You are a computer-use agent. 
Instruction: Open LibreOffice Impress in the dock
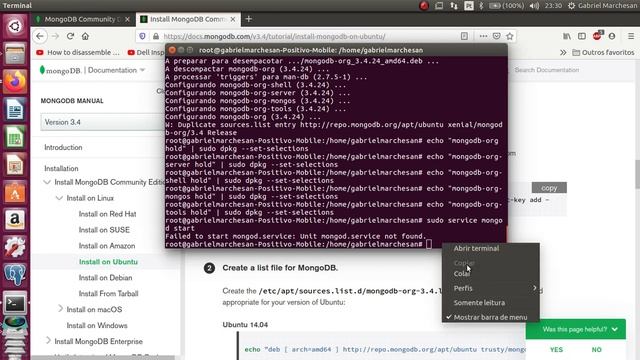pos(15,165)
